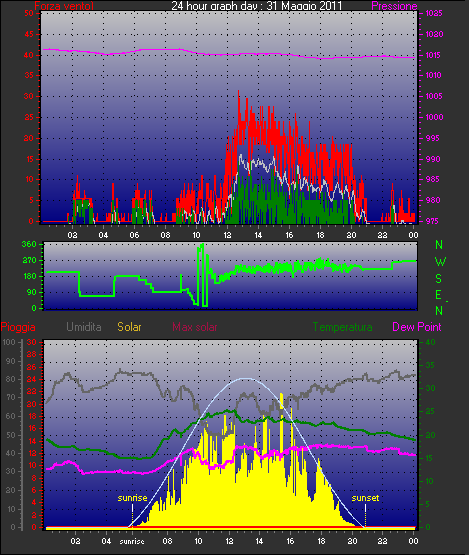This screenshot has width=469, height=555.
Task: Click the '1005' pressure axis value
Action: [x=434, y=96]
